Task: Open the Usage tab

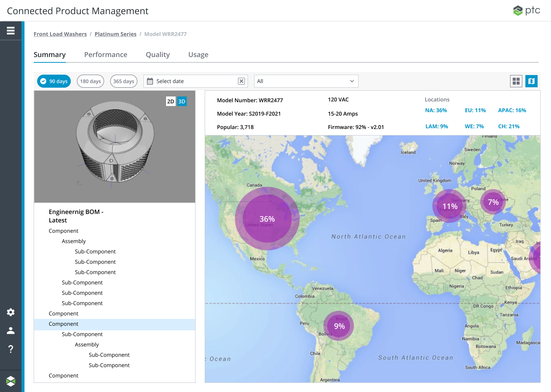Action: [198, 55]
